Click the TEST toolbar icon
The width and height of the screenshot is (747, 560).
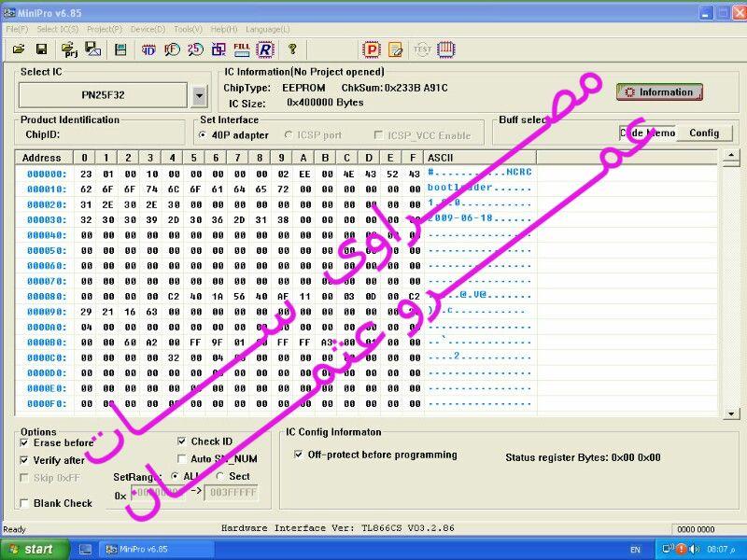pyautogui.click(x=422, y=49)
